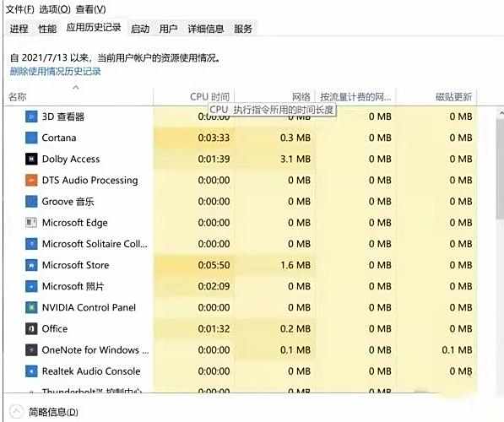Click the 0:05:50 CPU time value
The width and height of the screenshot is (504, 422).
(x=214, y=265)
